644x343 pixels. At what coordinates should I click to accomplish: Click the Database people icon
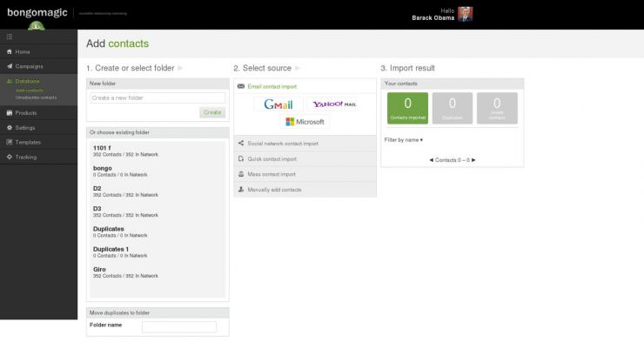(x=10, y=81)
